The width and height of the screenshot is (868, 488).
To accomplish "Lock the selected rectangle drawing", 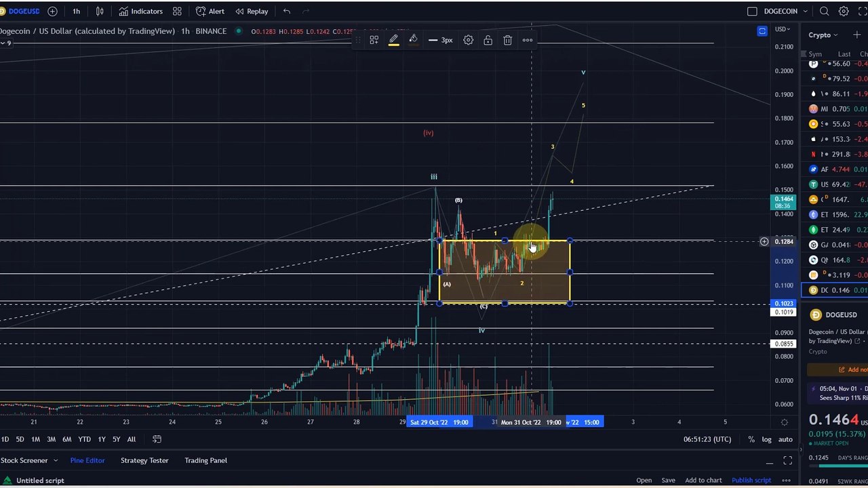I will (488, 40).
